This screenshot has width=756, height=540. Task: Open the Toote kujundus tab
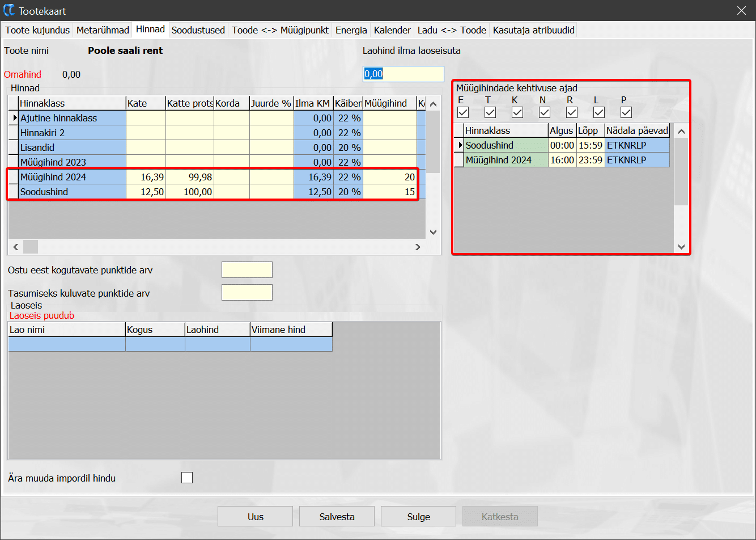[37, 30]
